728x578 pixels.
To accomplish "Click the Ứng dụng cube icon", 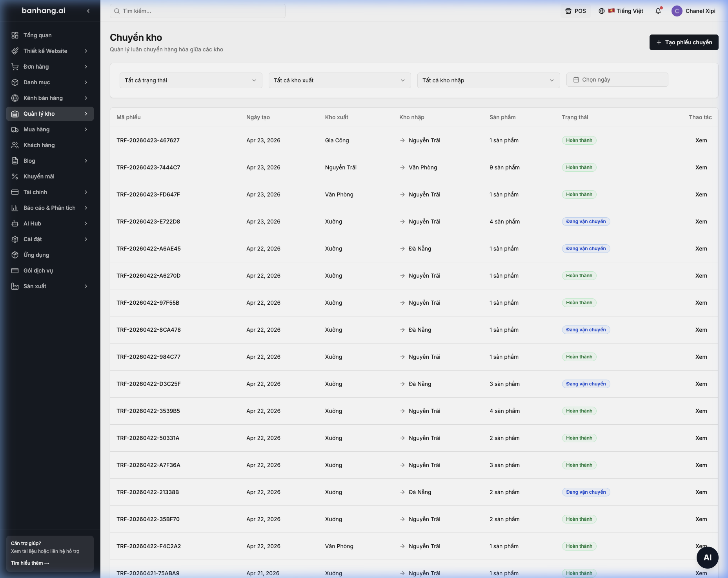I will point(15,255).
